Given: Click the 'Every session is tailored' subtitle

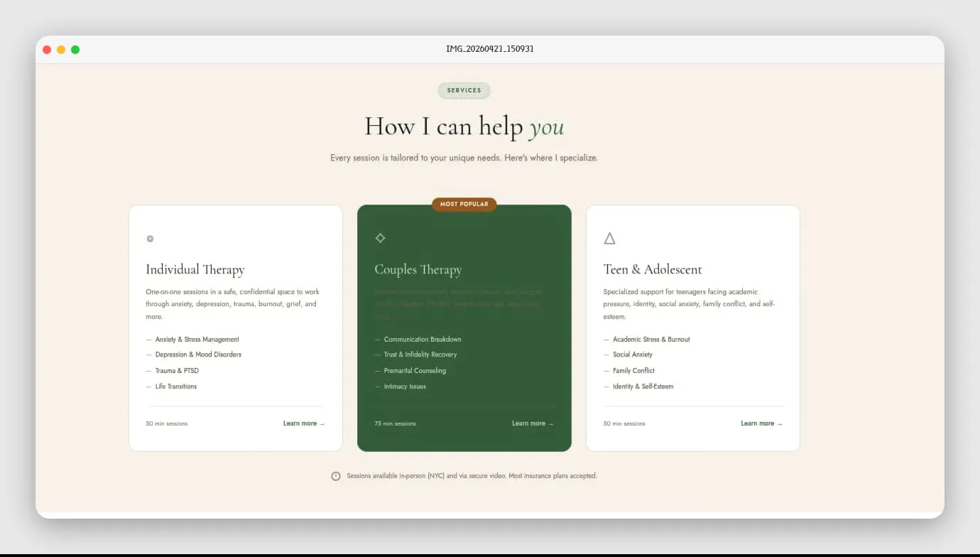Looking at the screenshot, I should 464,158.
